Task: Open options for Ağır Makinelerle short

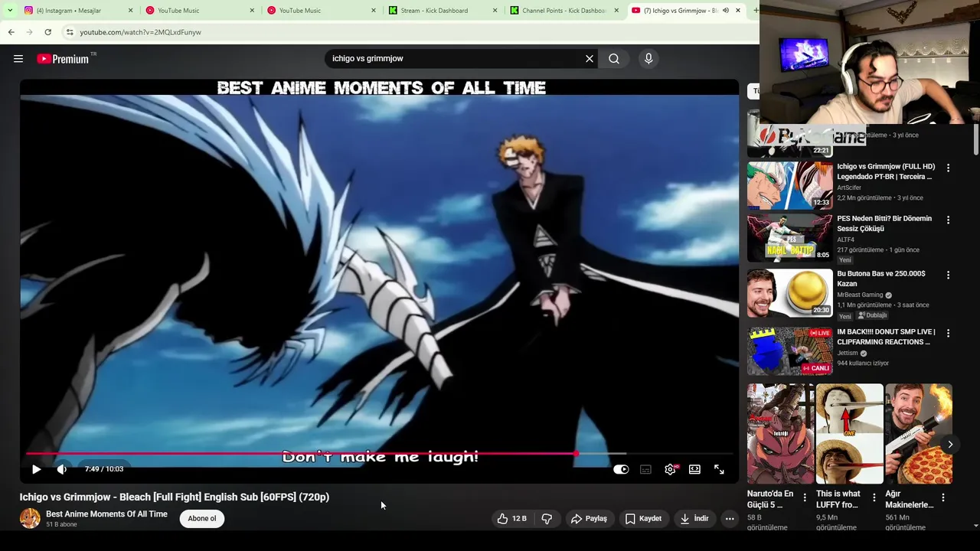Action: tap(942, 497)
